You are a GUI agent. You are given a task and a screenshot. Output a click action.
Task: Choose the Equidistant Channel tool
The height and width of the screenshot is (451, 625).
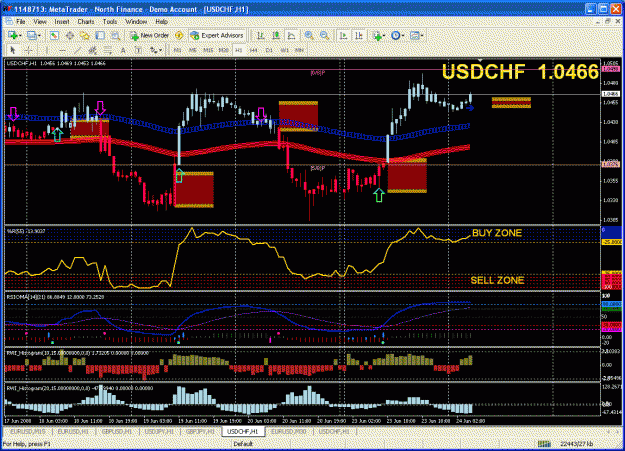tap(92, 50)
